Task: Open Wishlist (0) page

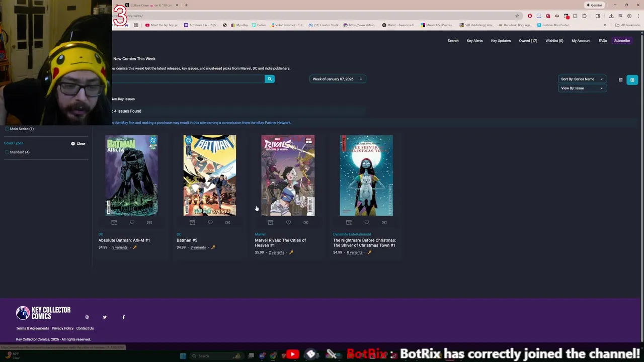Action: tap(554, 41)
